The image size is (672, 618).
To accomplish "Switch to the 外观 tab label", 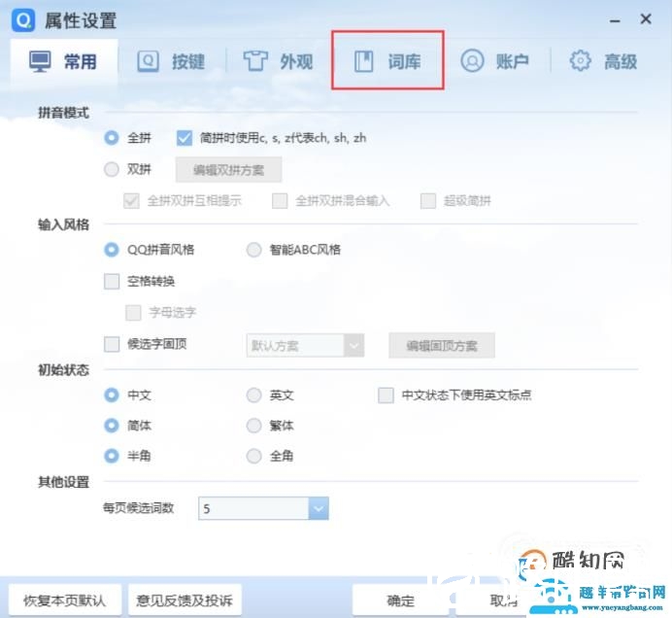I will pyautogui.click(x=296, y=62).
